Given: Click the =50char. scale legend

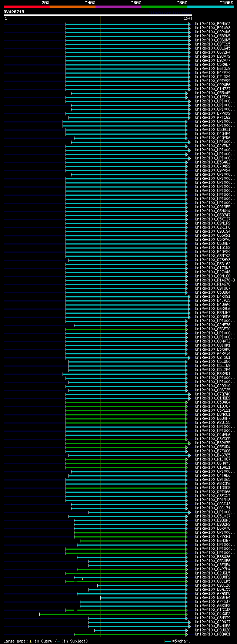Looking at the screenshot, I should point(177,641).
